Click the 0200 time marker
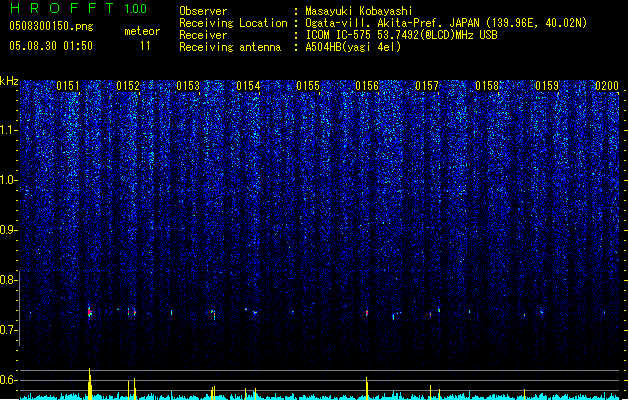 (607, 86)
